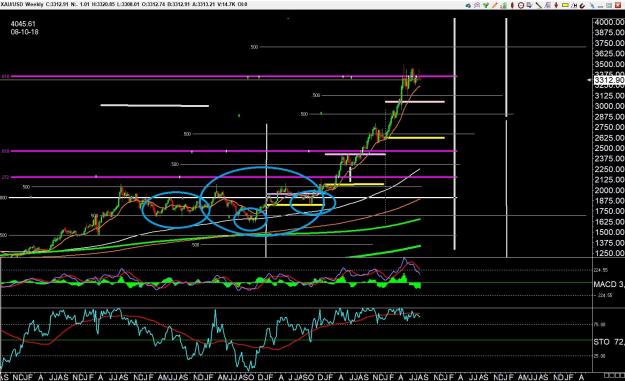Click the 1500.00 price axis label
This screenshot has height=381, width=625.
[609, 232]
